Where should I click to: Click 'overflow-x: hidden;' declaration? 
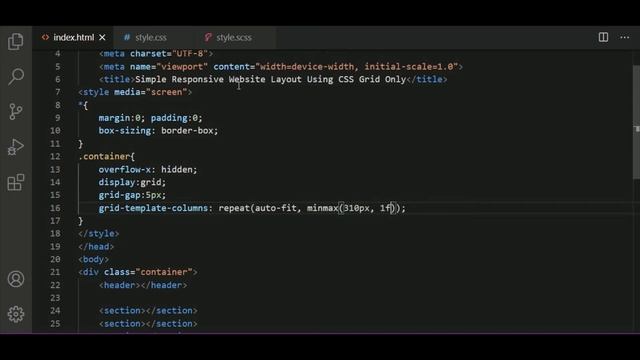click(148, 169)
